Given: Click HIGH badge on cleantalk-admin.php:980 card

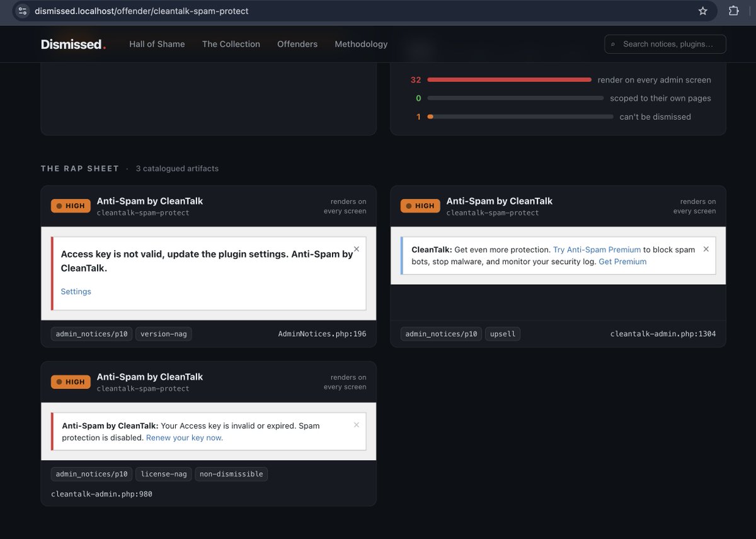Looking at the screenshot, I should click(71, 381).
